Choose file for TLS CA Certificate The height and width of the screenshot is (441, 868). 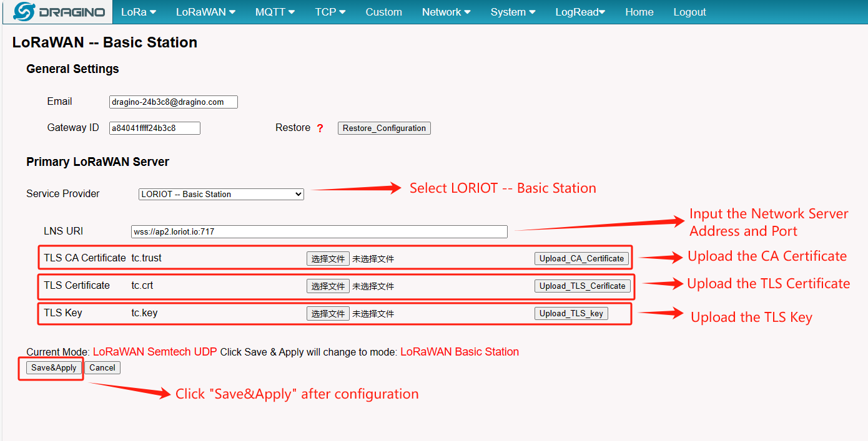328,259
